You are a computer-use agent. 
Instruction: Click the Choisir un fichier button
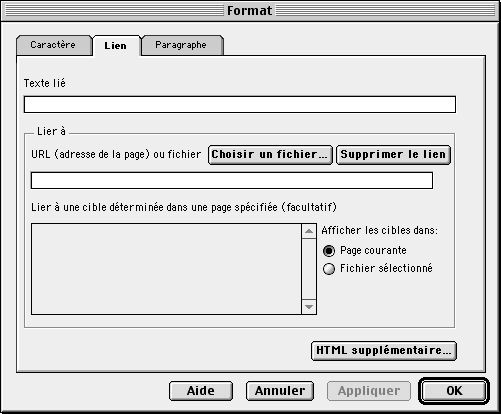coord(270,155)
